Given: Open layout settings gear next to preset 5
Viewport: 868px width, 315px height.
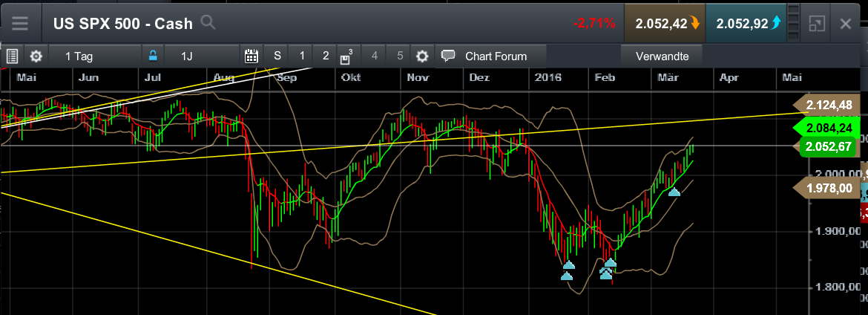Looking at the screenshot, I should tap(422, 56).
